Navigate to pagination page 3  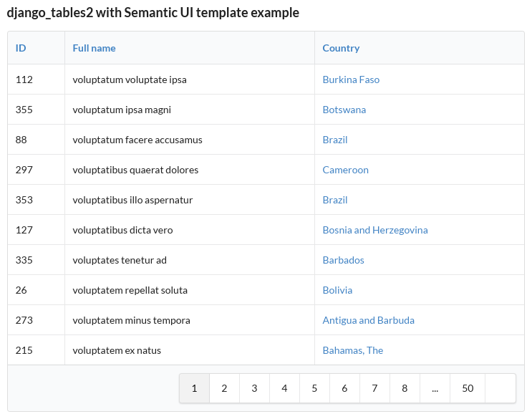pyautogui.click(x=254, y=388)
